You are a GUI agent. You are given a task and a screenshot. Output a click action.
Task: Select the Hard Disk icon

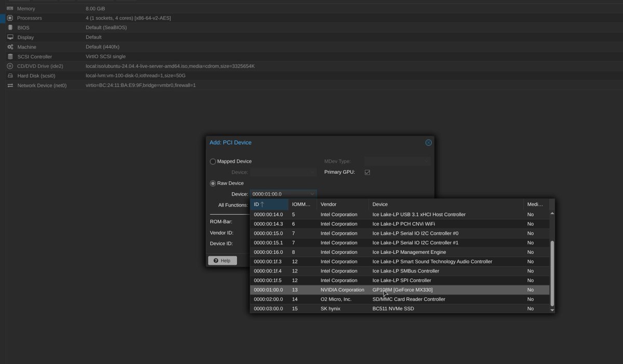(10, 76)
